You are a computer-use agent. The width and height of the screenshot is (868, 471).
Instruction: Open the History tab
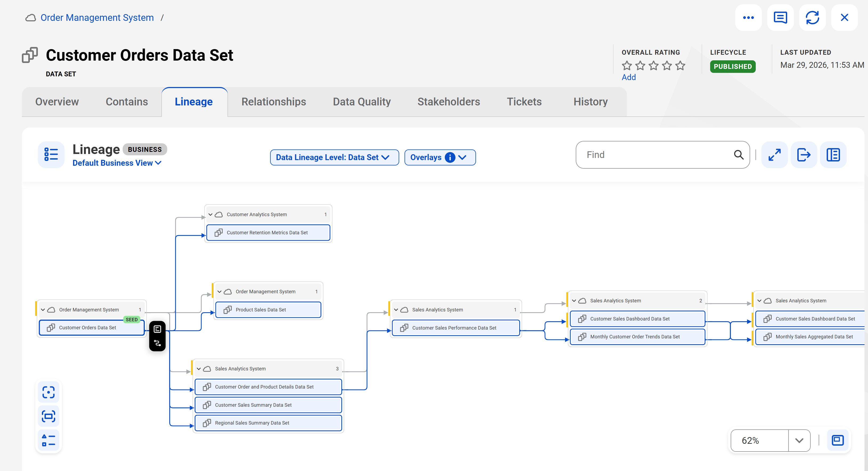coord(590,102)
